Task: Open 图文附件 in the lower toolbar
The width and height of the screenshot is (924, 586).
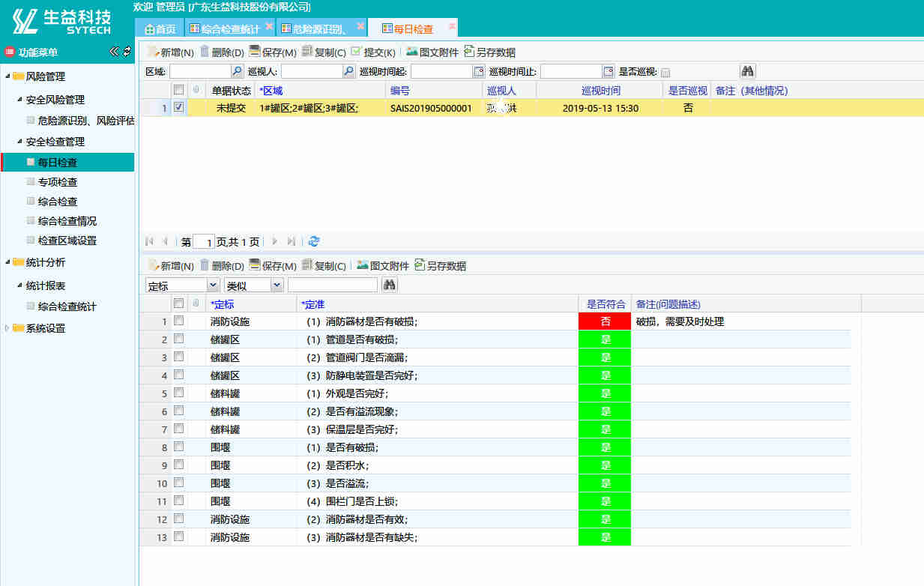Action: coord(383,266)
